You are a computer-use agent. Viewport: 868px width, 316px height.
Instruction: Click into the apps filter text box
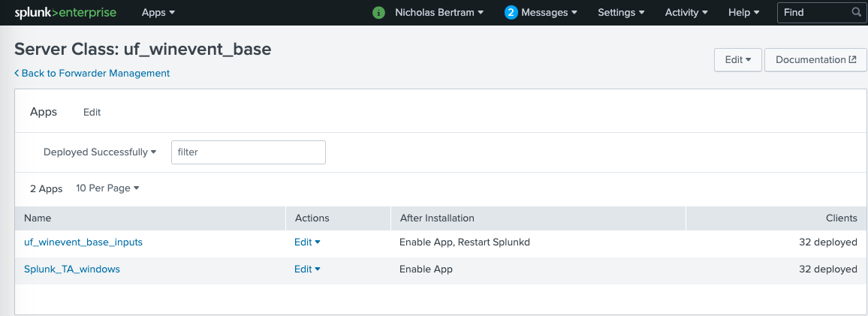point(249,152)
